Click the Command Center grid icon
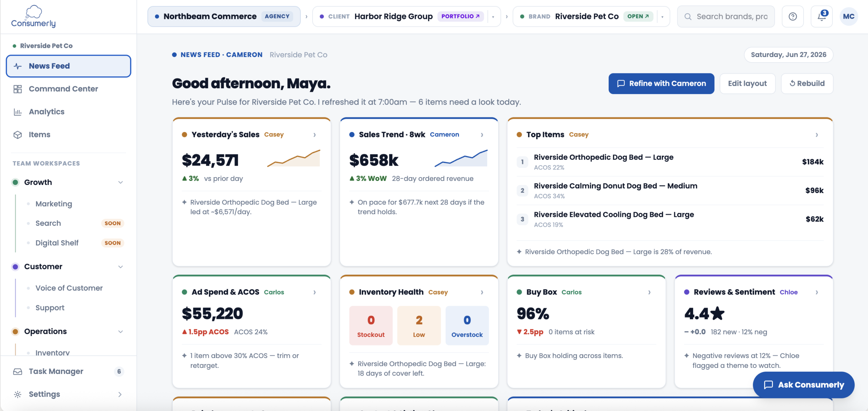 click(x=18, y=89)
